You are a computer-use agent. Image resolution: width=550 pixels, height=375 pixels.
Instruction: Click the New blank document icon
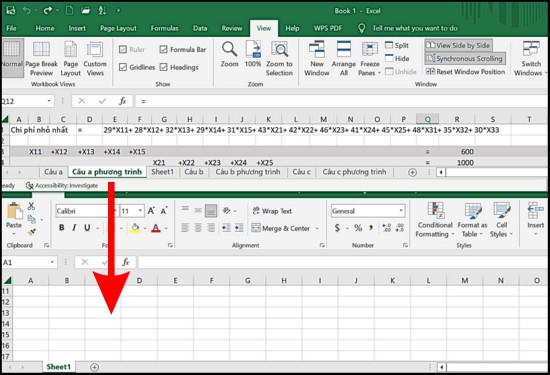pos(69,11)
